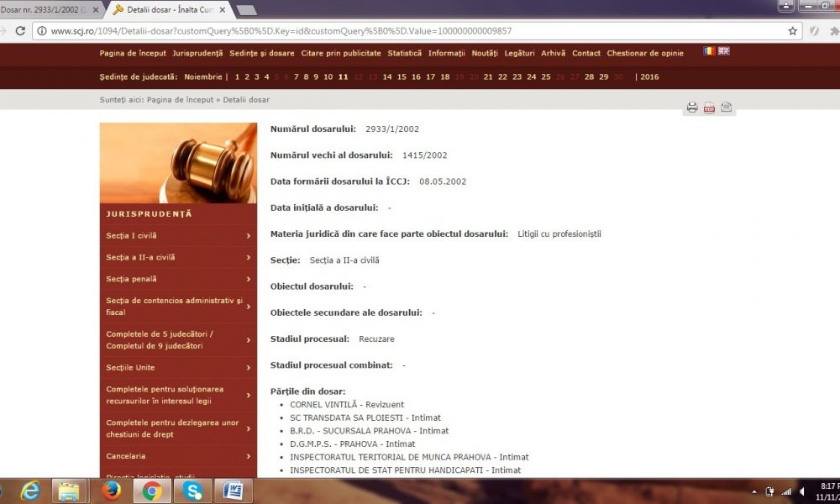
Task: Switch to the Detalii dosar browser tab
Action: (168, 9)
